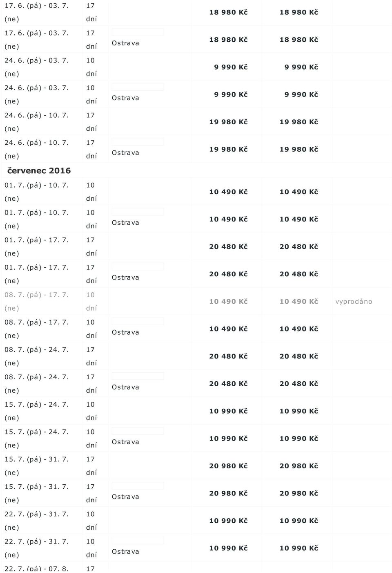The height and width of the screenshot is (573, 392).
Task: Click the greyed-out 08.7.–17.7. sold-out date
Action: pyautogui.click(x=36, y=301)
